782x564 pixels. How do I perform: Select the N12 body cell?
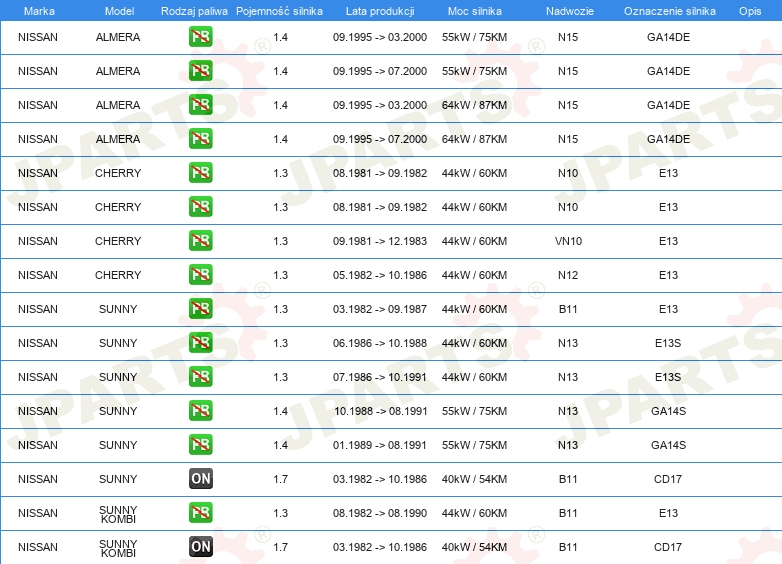[x=568, y=275]
